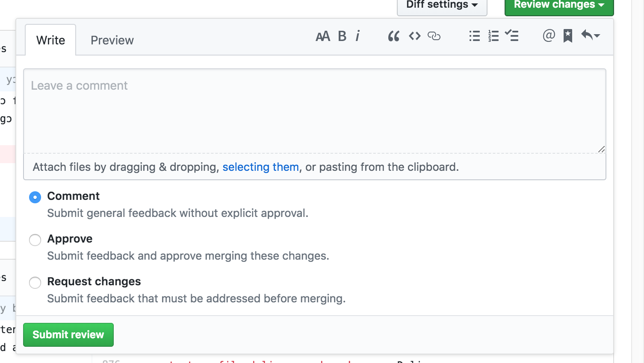The height and width of the screenshot is (363, 644).
Task: Insert a quote block
Action: pyautogui.click(x=394, y=36)
